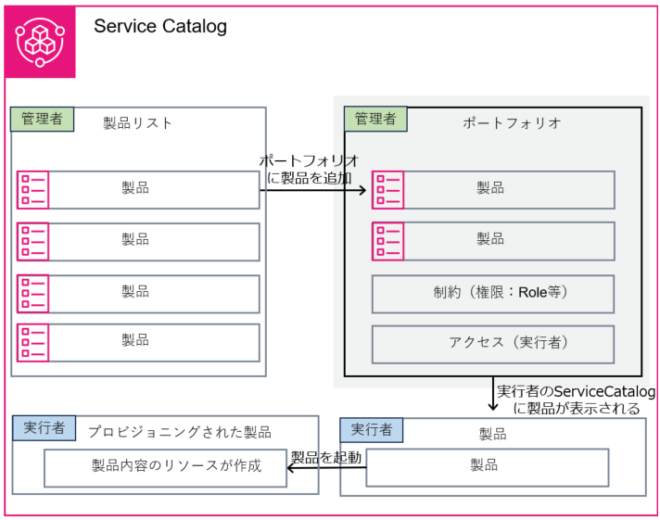
Task: Select the アクセス（実行者） box
Action: click(x=493, y=343)
